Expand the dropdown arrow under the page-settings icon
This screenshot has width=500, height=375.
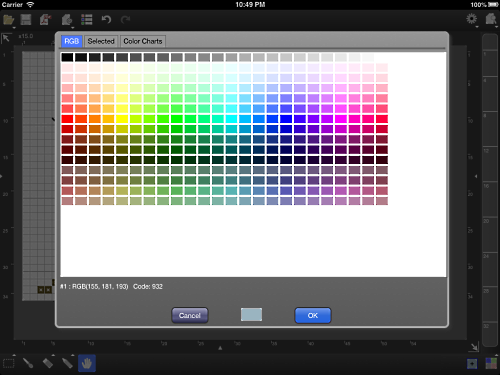click(72, 28)
